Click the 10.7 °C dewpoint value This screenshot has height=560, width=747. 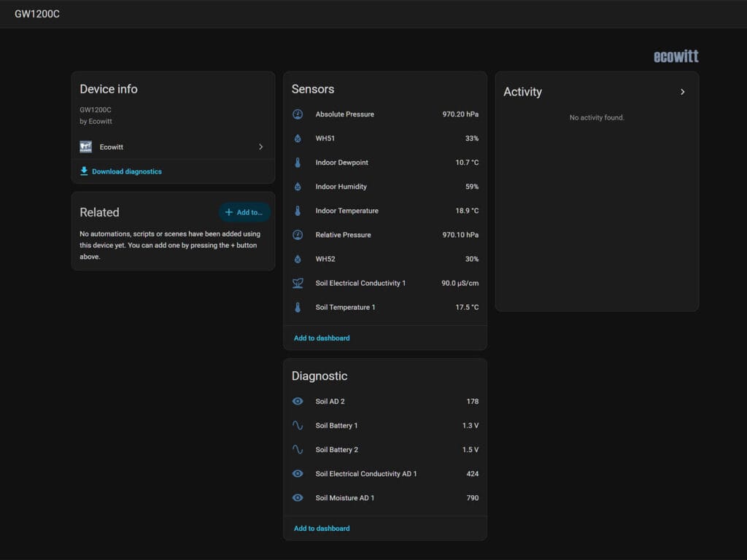pyautogui.click(x=467, y=163)
